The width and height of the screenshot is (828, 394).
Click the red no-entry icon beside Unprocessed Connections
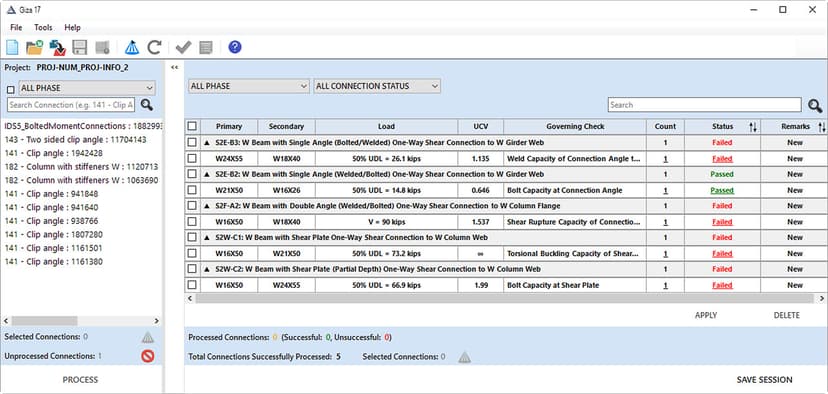click(148, 356)
